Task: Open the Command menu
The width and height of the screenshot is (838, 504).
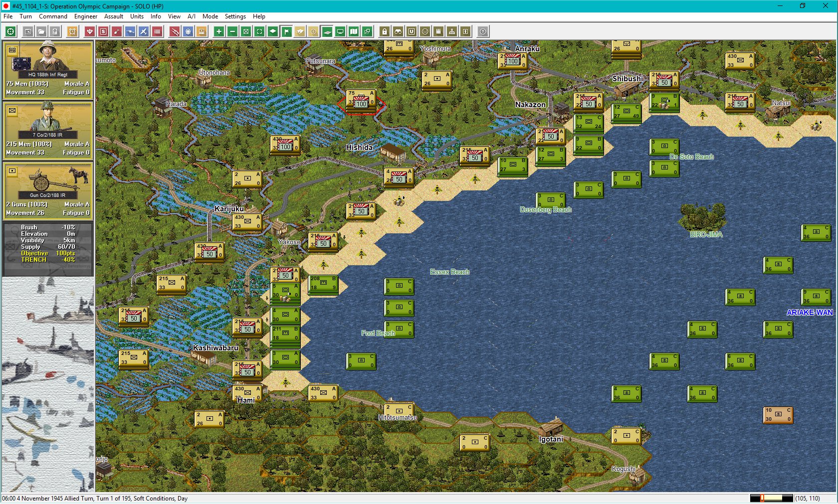Action: (53, 16)
